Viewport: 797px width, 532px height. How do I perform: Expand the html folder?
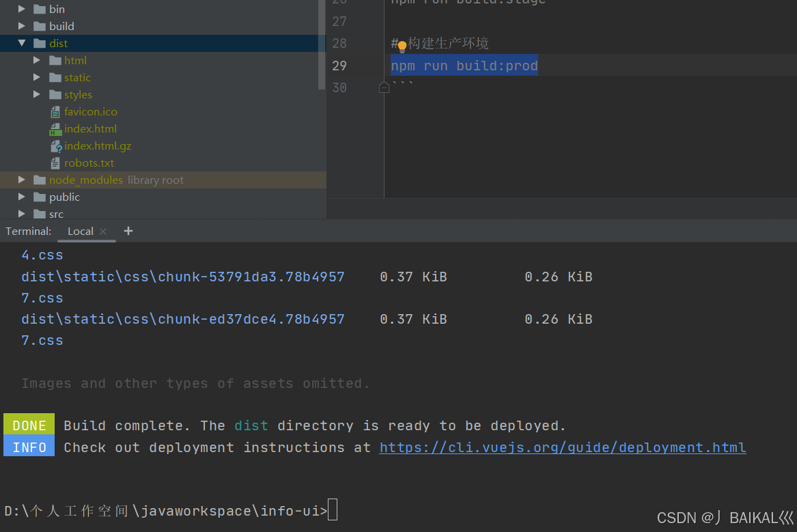click(37, 61)
